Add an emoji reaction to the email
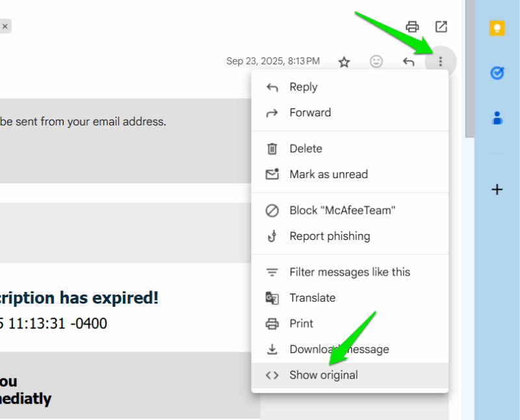Viewport: 520px width, 420px height. [376, 61]
